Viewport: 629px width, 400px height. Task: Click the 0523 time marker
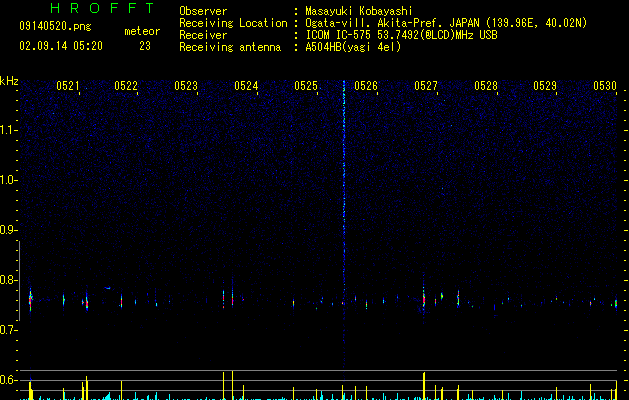coord(186,85)
